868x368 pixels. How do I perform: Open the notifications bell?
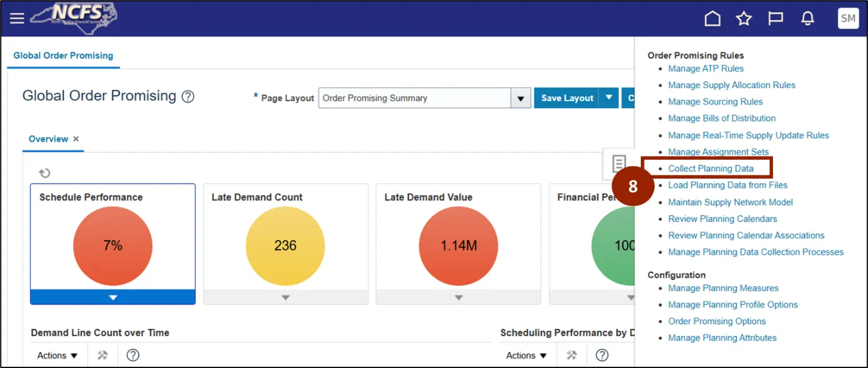pyautogui.click(x=808, y=19)
